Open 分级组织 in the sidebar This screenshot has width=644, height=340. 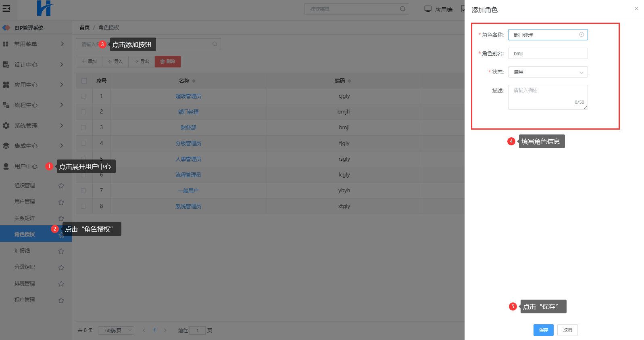[x=25, y=267]
